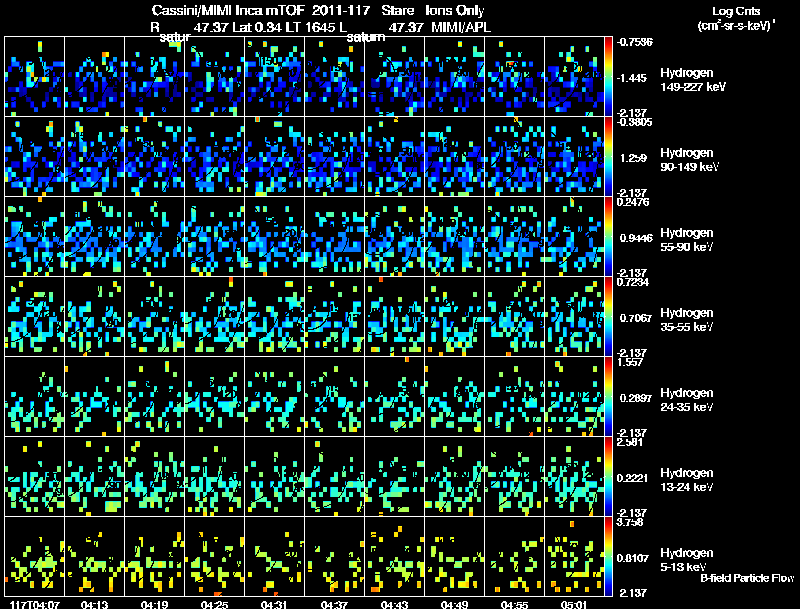Open the Hydrogen 24-35 keV panel at 04:25
Screen dimensions: 800x609
pyautogui.click(x=214, y=397)
